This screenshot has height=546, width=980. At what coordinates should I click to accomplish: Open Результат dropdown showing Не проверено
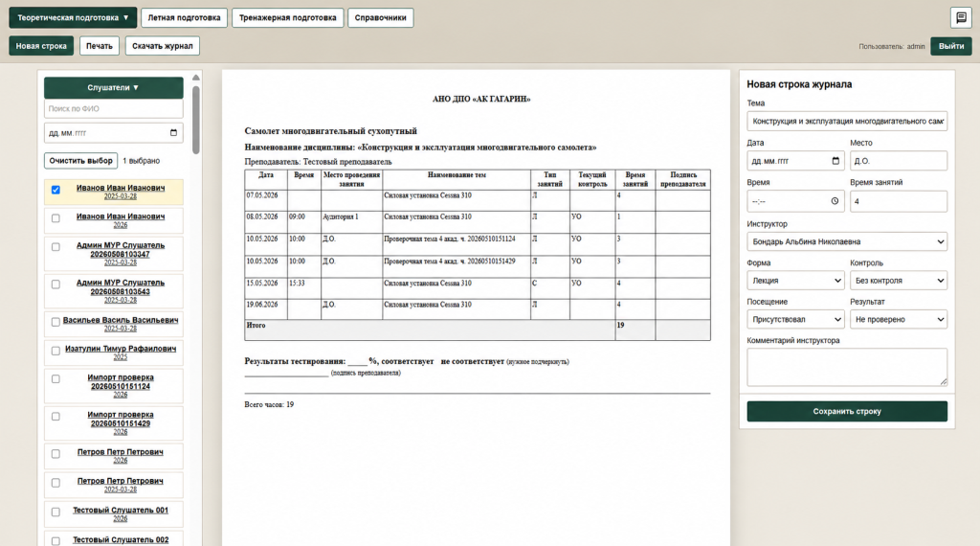898,319
